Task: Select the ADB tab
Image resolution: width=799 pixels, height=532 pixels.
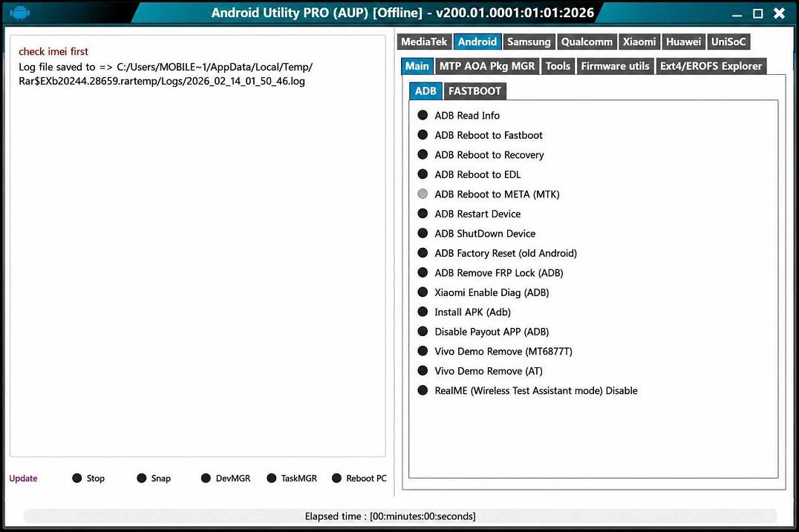Action: (x=425, y=91)
